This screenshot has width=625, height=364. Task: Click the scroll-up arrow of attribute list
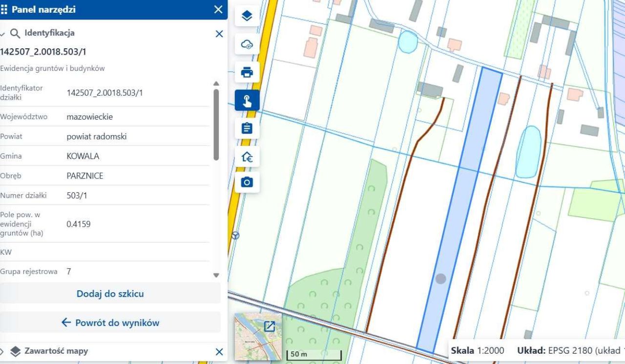[x=216, y=83]
